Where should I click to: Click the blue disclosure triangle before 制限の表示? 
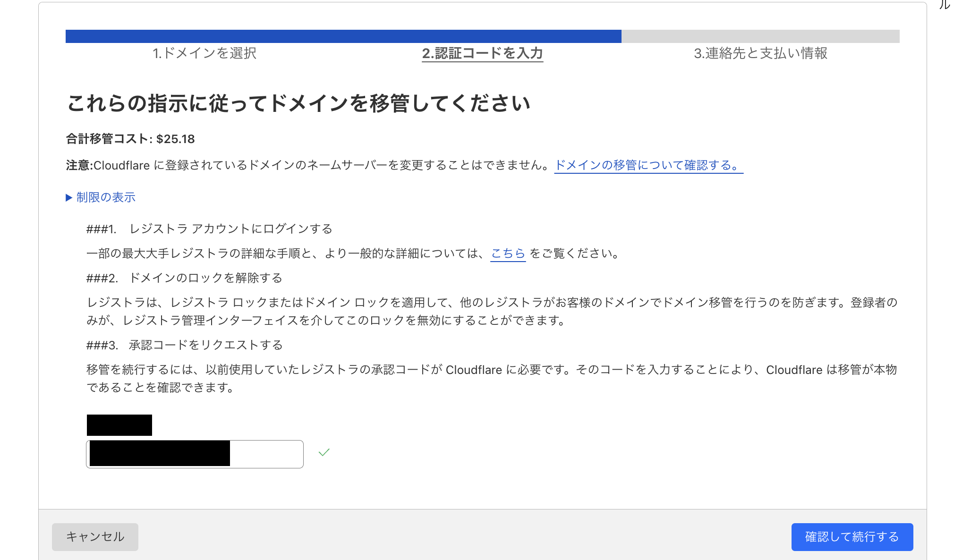click(x=69, y=197)
